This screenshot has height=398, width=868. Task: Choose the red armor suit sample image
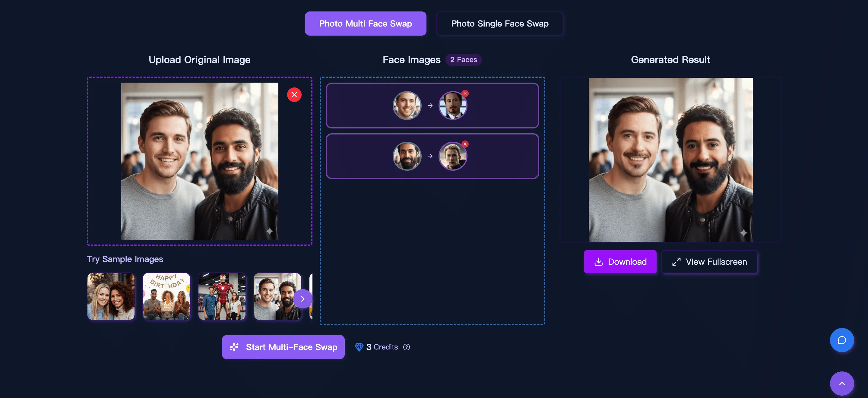[222, 296]
